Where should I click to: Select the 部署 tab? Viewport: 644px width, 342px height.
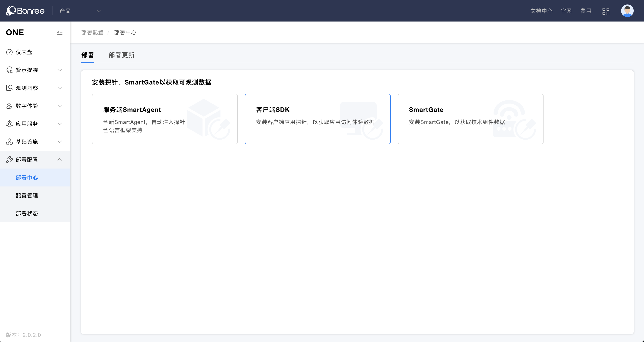coord(87,55)
